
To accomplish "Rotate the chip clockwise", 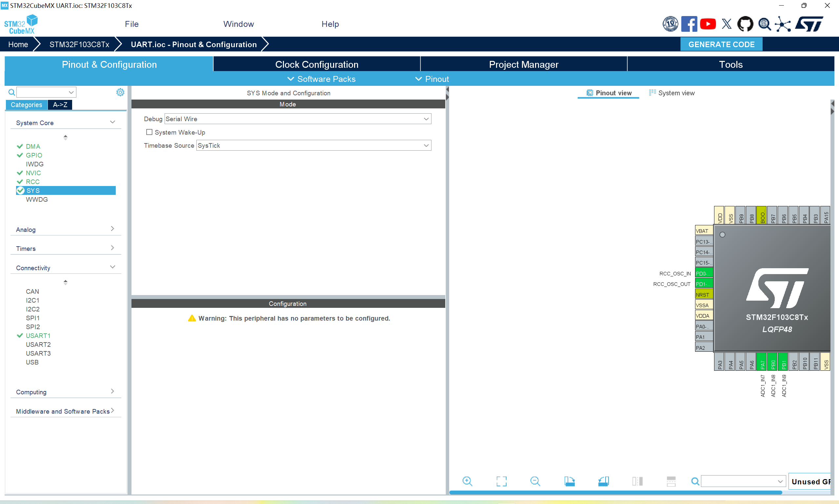I will (569, 481).
